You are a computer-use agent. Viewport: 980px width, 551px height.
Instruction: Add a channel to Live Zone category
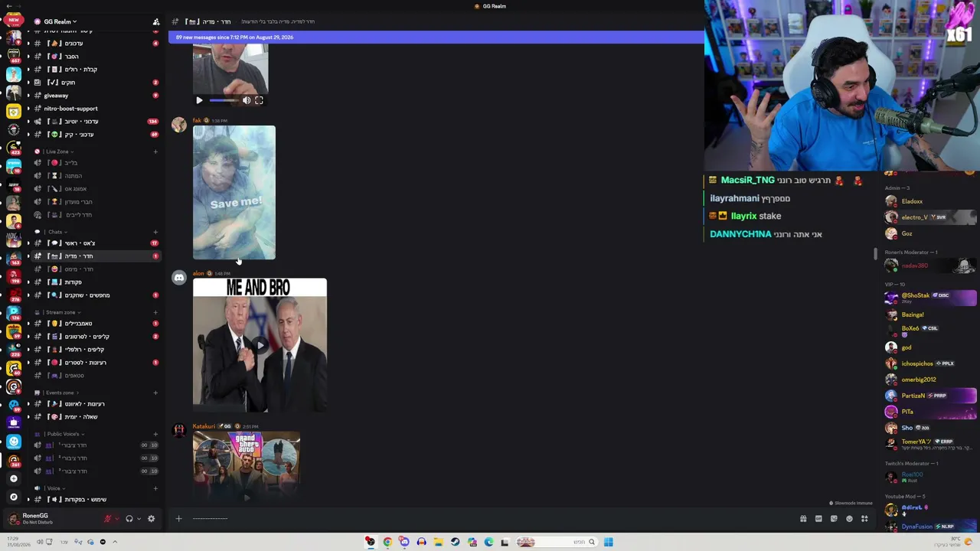155,152
